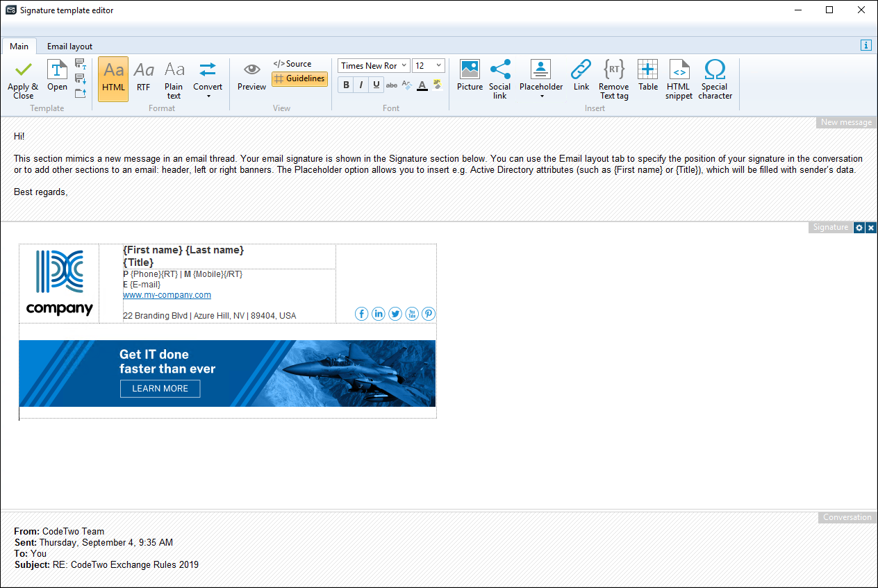Place cursor after Best regards, text
Screen dimensions: 878x588
[x=69, y=192]
